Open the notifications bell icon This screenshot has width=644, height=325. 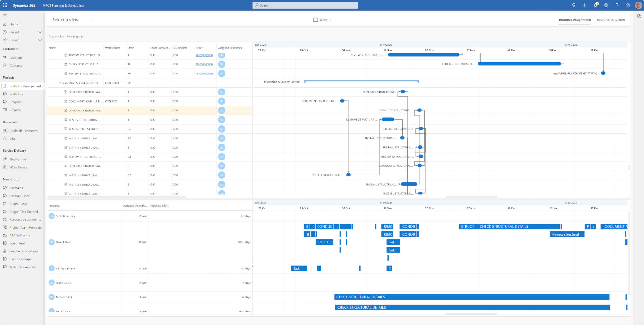595,5
